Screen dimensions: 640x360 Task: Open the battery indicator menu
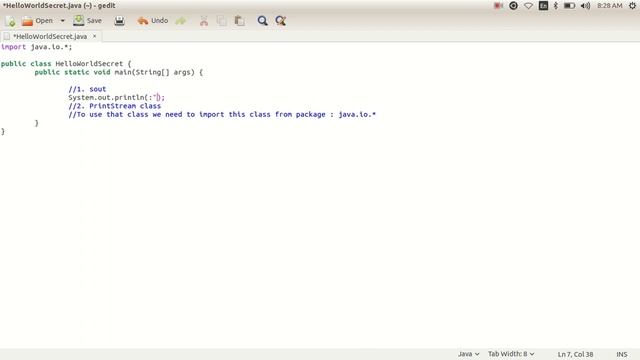[x=569, y=6]
